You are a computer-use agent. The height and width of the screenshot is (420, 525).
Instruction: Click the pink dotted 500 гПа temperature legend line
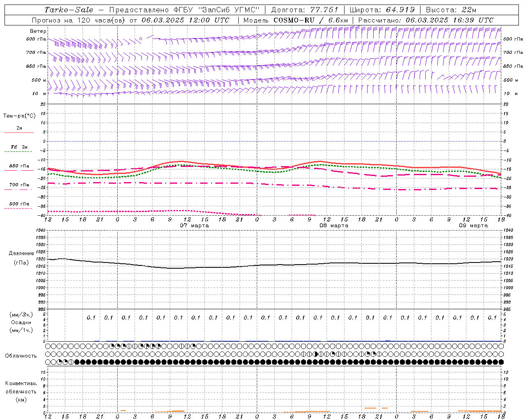(x=18, y=208)
